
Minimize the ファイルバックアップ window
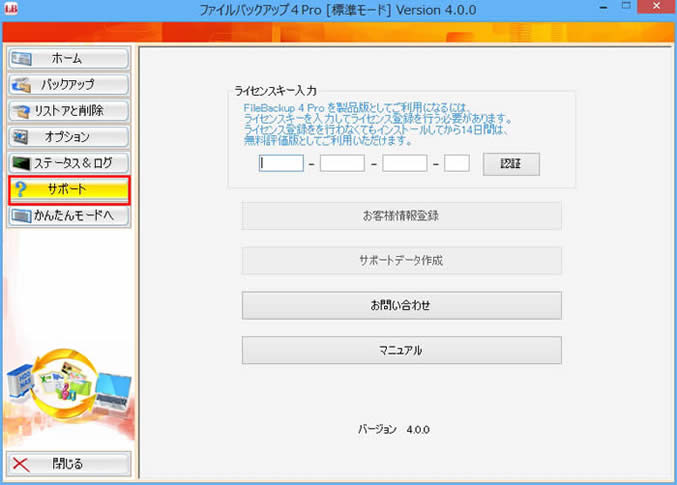click(x=604, y=7)
